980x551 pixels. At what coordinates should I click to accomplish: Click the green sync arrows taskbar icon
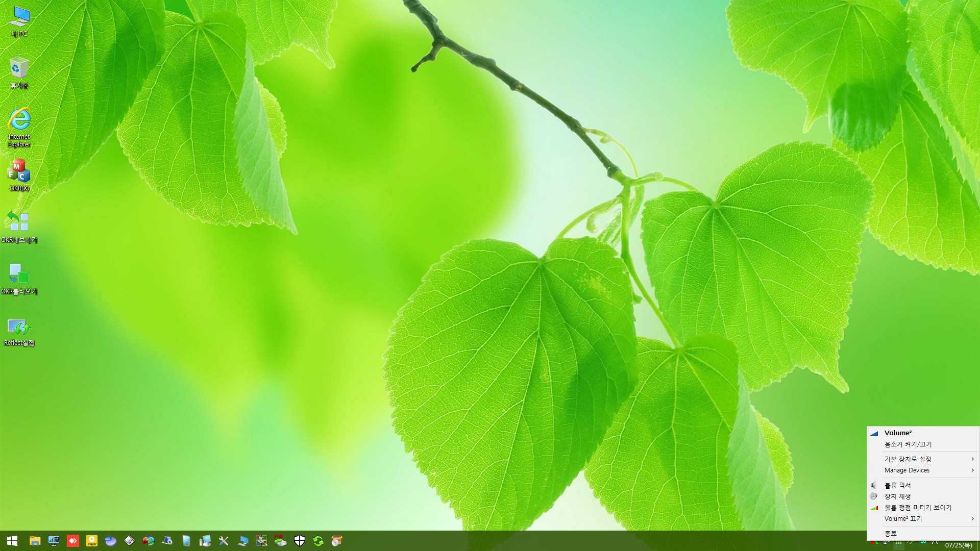click(318, 541)
